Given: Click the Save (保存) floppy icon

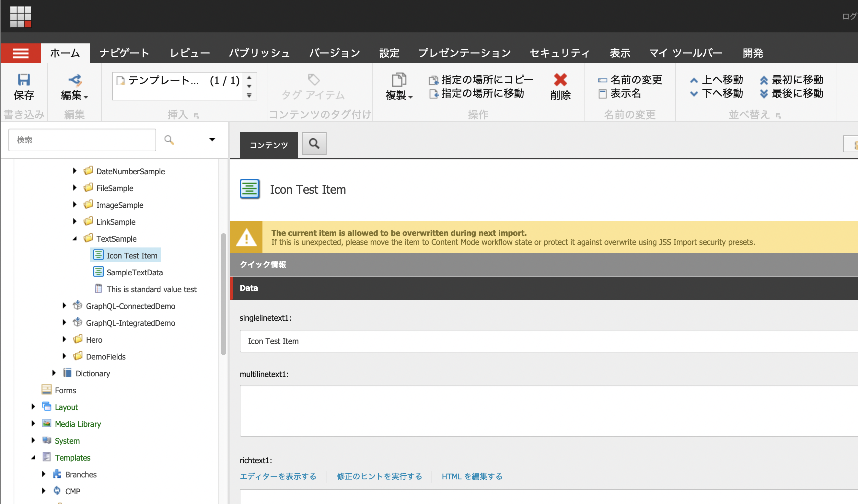Looking at the screenshot, I should tap(24, 80).
